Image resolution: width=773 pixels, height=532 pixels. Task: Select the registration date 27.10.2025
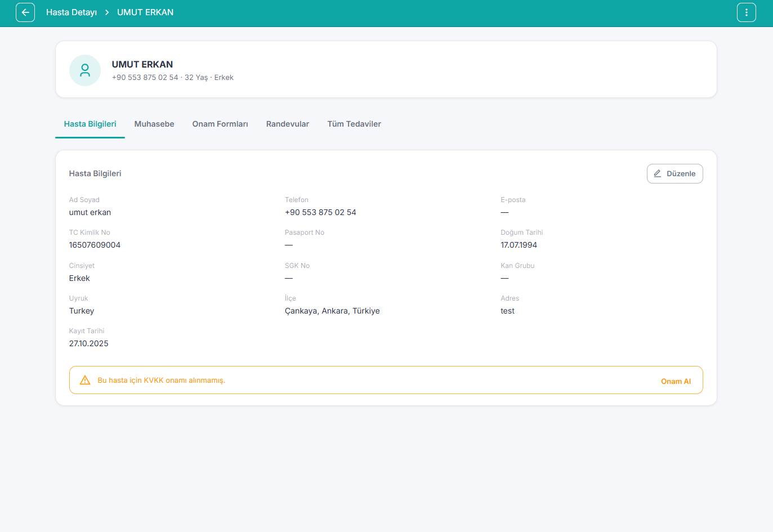(89, 343)
